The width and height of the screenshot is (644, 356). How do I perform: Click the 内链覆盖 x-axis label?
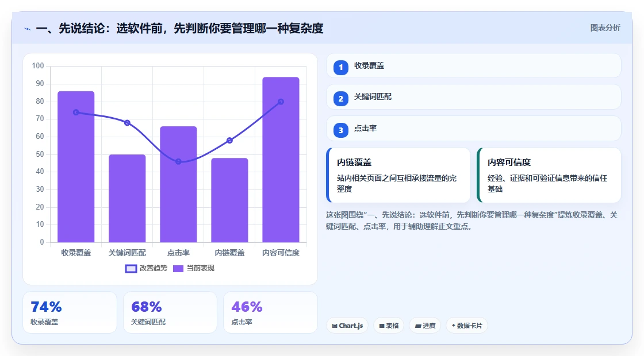pyautogui.click(x=229, y=253)
